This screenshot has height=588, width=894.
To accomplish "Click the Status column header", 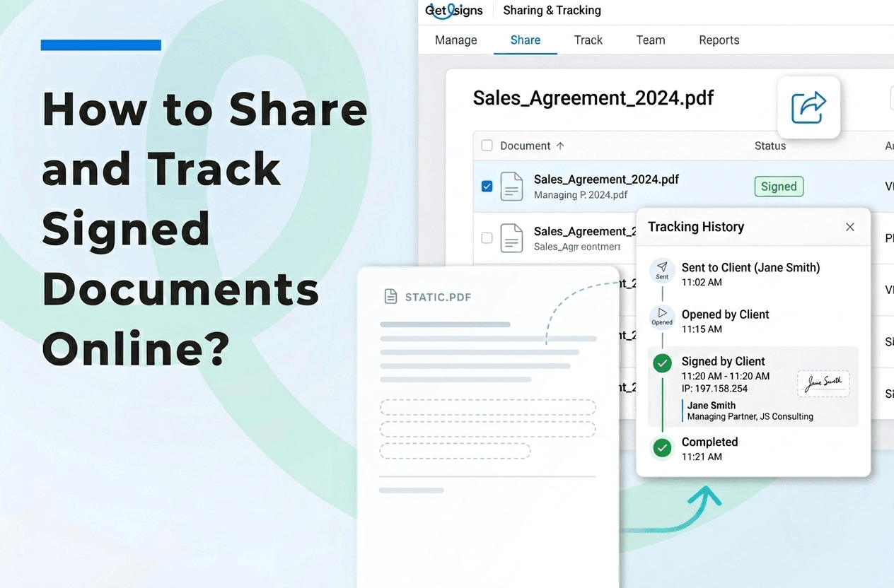I will 770,146.
